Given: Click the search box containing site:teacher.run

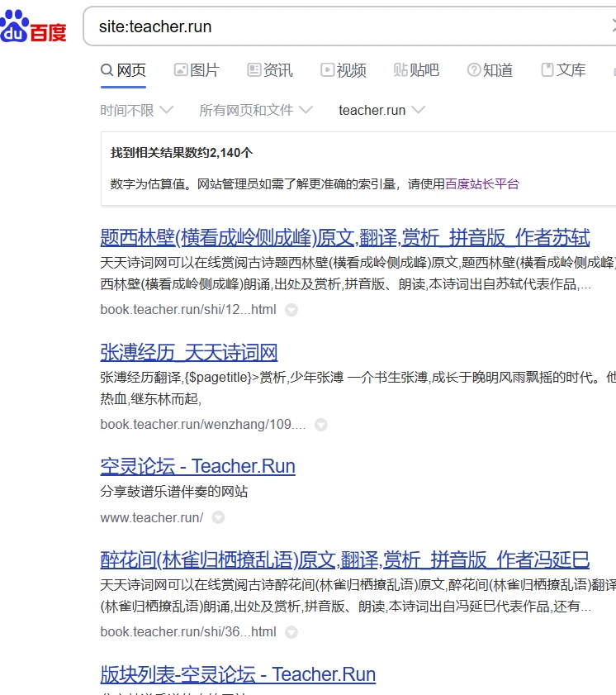Looking at the screenshot, I should tap(347, 26).
